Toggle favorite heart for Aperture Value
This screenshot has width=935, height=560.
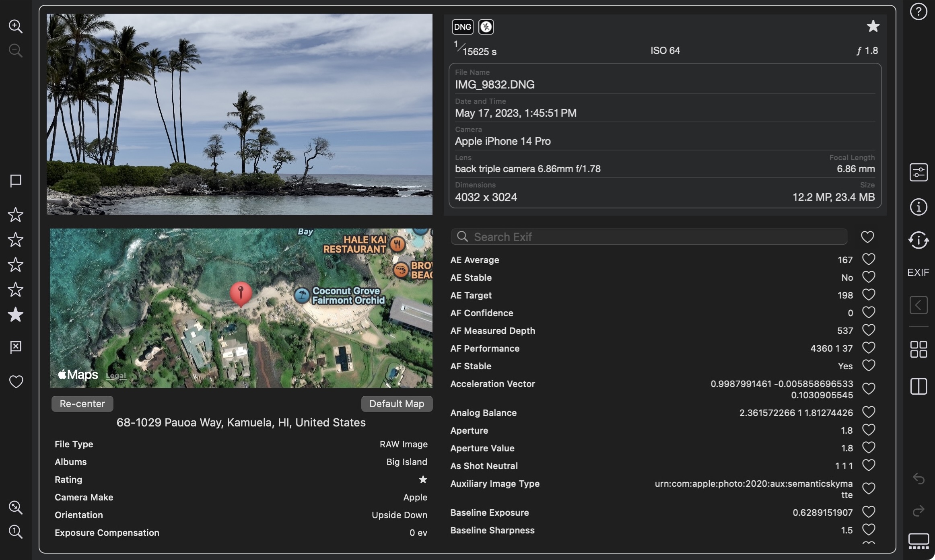(x=869, y=448)
